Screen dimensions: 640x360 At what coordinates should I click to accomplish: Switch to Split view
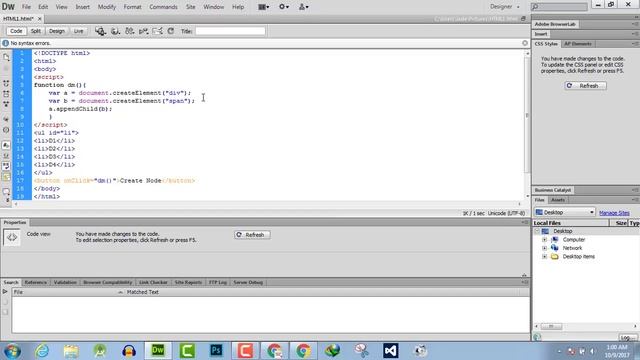click(x=36, y=31)
